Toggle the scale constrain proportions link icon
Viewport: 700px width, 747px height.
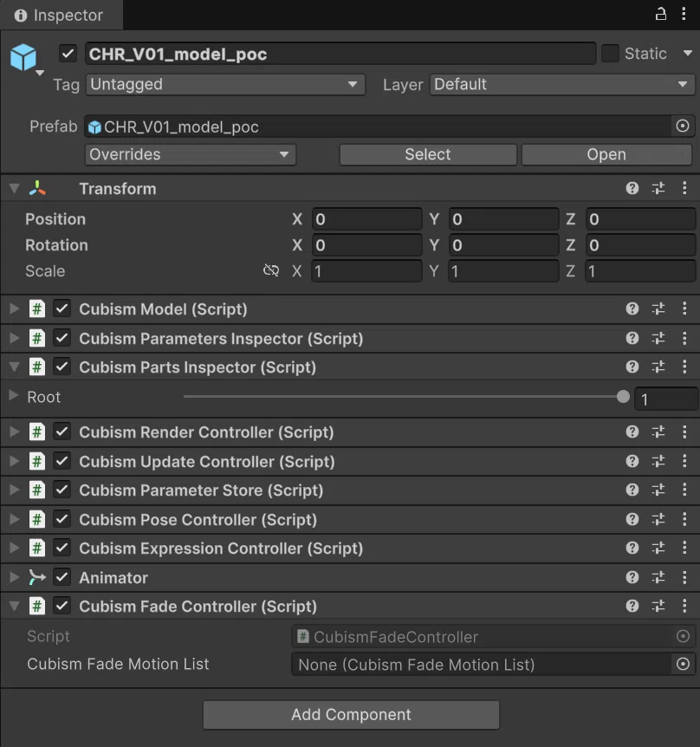(x=271, y=270)
